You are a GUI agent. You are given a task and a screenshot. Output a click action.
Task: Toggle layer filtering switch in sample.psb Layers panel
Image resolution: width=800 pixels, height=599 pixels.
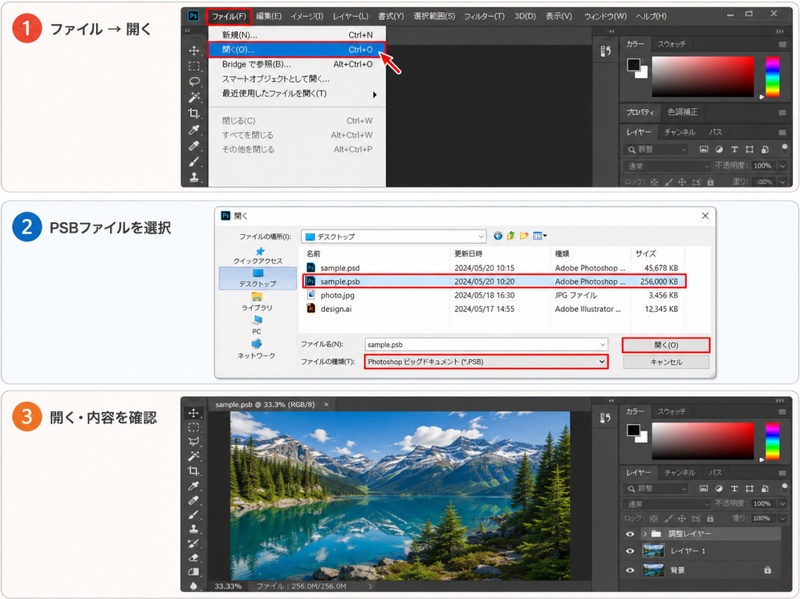(x=784, y=488)
